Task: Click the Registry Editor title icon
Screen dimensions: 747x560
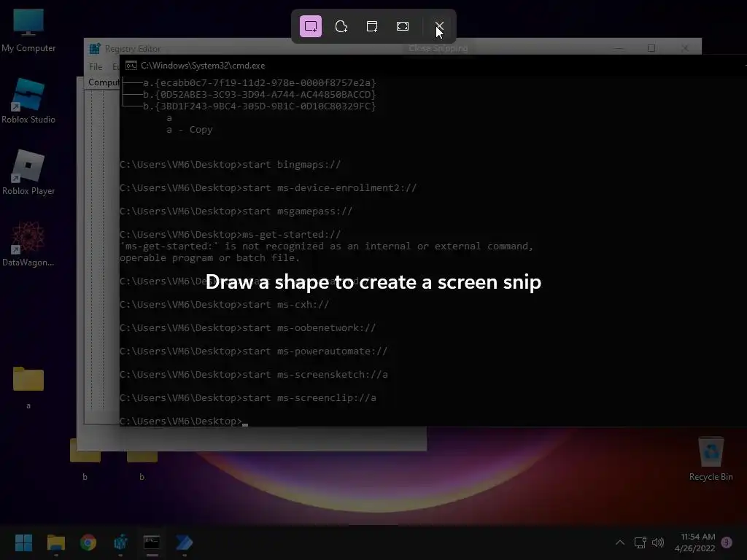Action: (x=95, y=49)
